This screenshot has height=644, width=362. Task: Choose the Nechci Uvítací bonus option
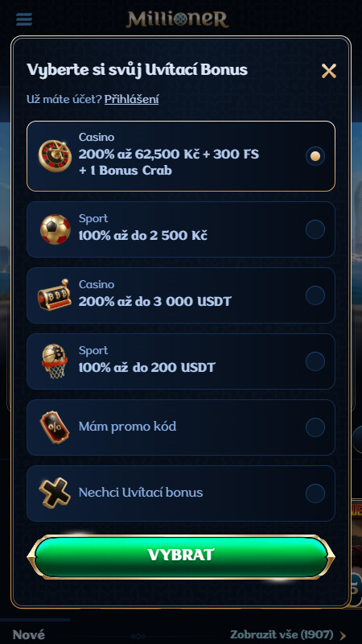tap(181, 493)
